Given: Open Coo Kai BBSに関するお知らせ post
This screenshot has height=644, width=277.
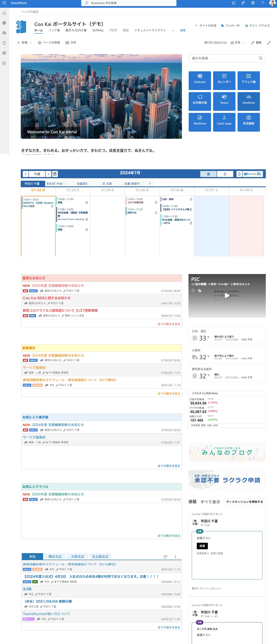Looking at the screenshot, I should point(47,298).
